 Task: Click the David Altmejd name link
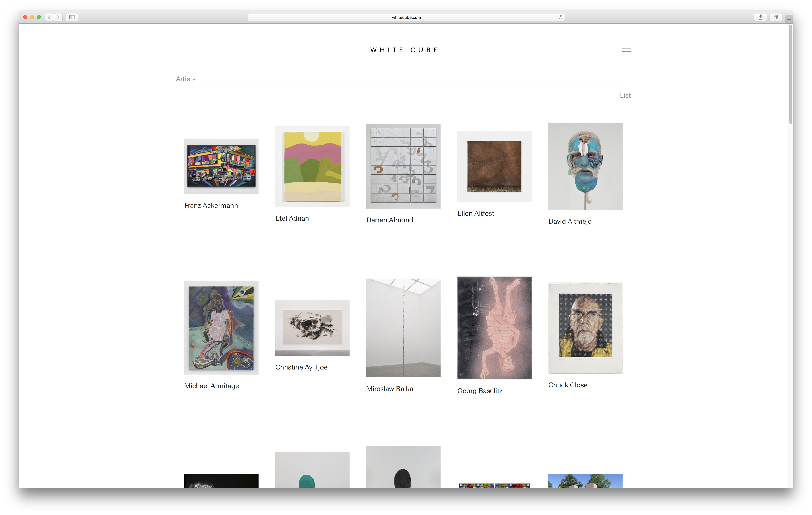(x=570, y=221)
